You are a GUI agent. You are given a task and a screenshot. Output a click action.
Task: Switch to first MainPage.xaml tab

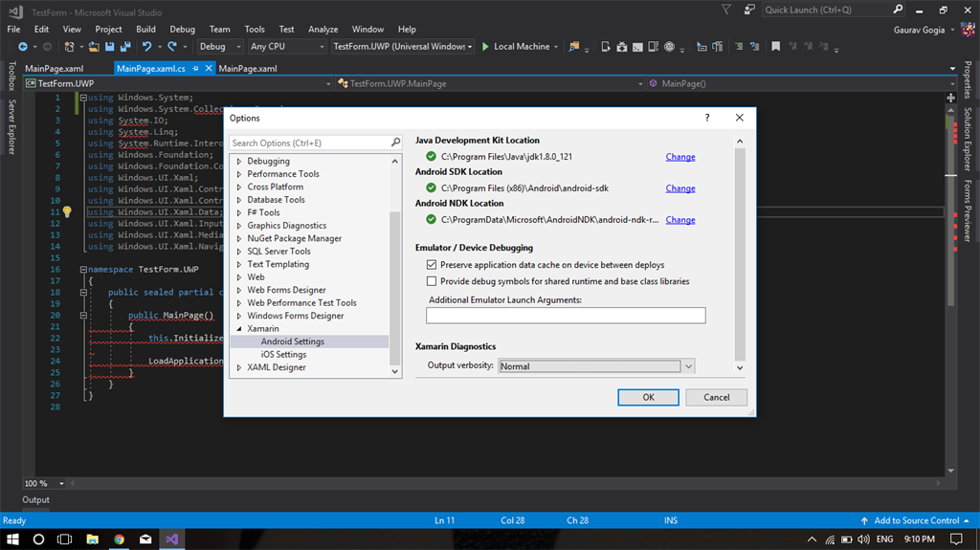coord(55,69)
